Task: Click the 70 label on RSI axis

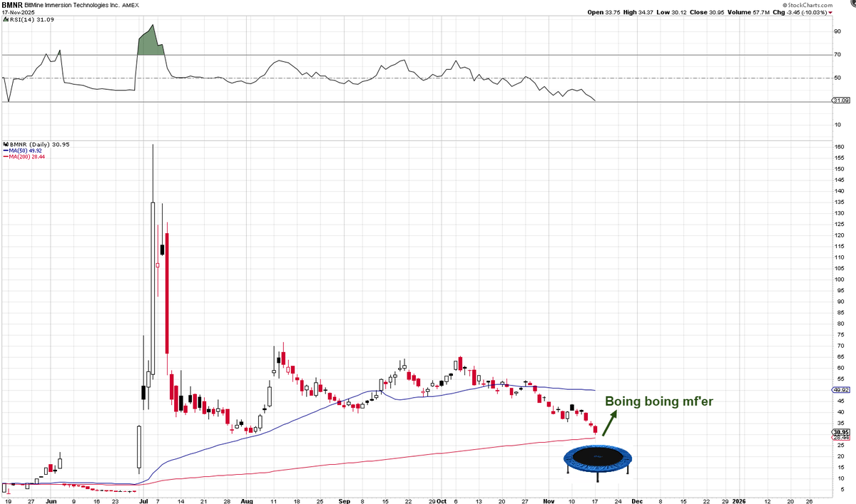Action: 836,55
